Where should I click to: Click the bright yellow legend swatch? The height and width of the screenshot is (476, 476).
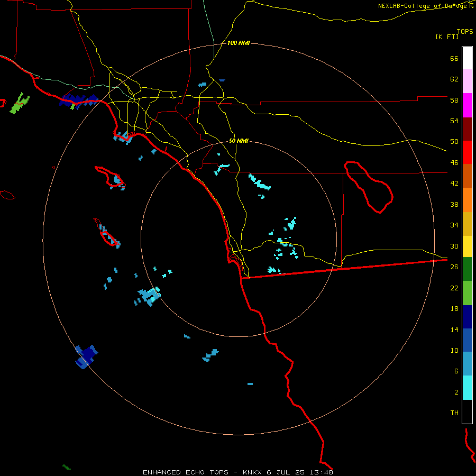pos(467,246)
